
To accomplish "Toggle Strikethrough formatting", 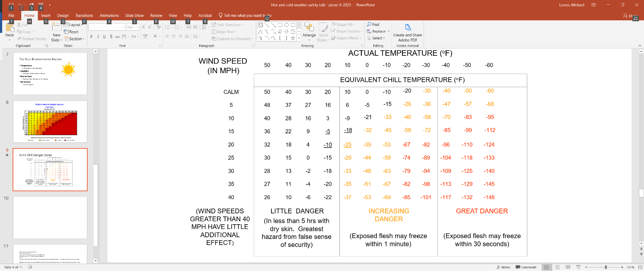I will coord(117,36).
